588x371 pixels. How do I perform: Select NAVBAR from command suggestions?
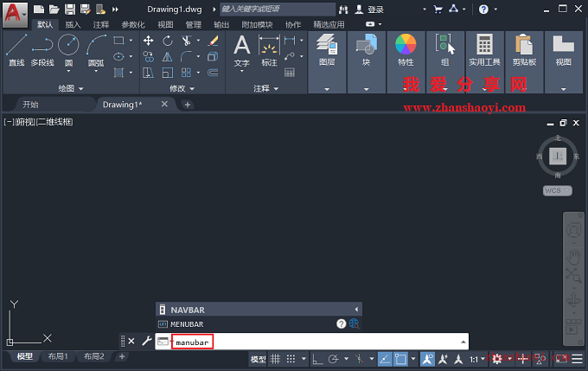tap(259, 310)
